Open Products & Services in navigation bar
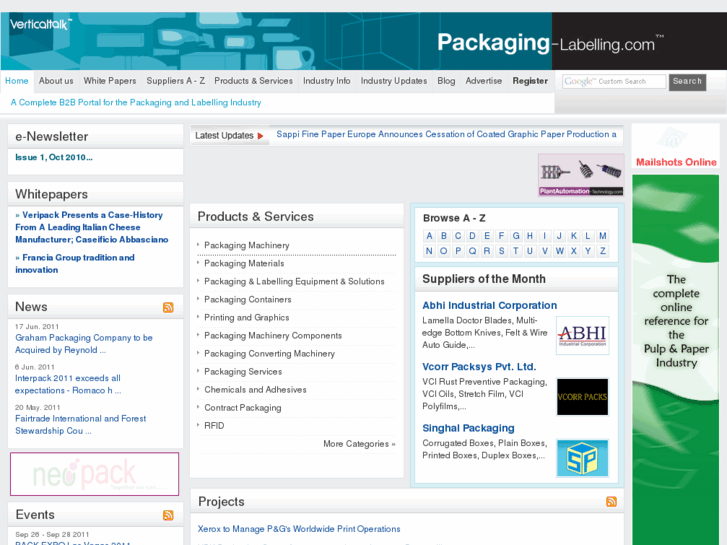This screenshot has width=727, height=545. click(254, 81)
